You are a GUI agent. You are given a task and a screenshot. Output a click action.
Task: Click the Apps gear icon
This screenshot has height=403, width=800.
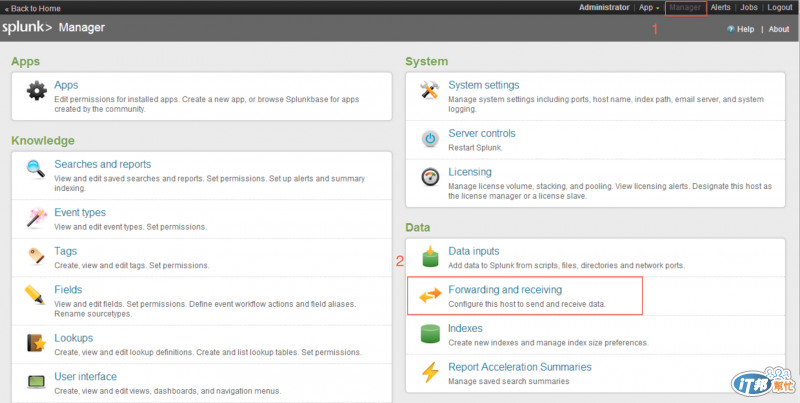(x=37, y=91)
